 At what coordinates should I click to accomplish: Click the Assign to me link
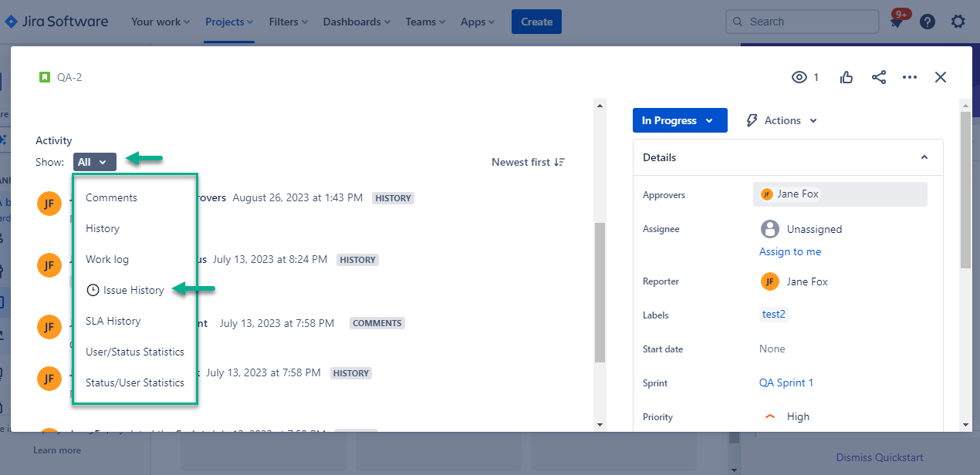tap(789, 251)
